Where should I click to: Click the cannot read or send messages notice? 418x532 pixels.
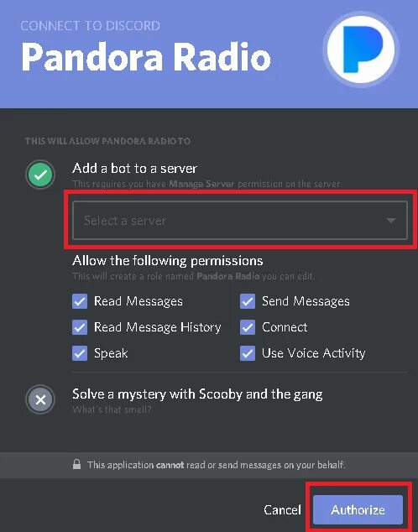point(216,465)
